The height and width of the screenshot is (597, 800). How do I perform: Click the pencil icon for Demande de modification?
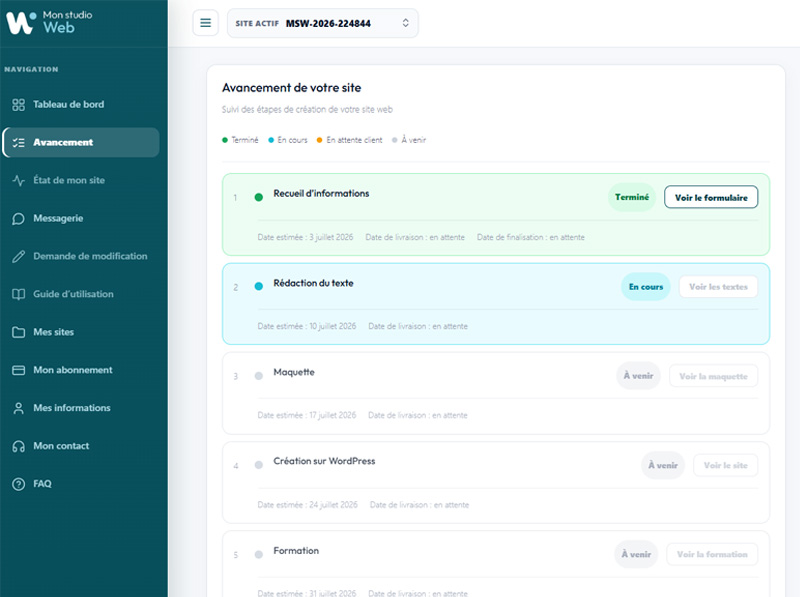pyautogui.click(x=18, y=257)
